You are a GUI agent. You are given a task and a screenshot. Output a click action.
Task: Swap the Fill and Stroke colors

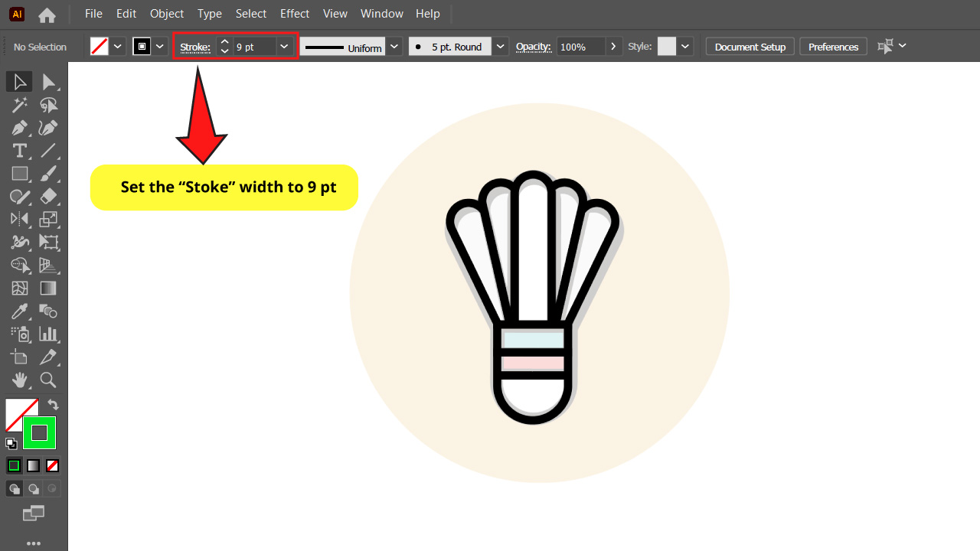(x=52, y=406)
